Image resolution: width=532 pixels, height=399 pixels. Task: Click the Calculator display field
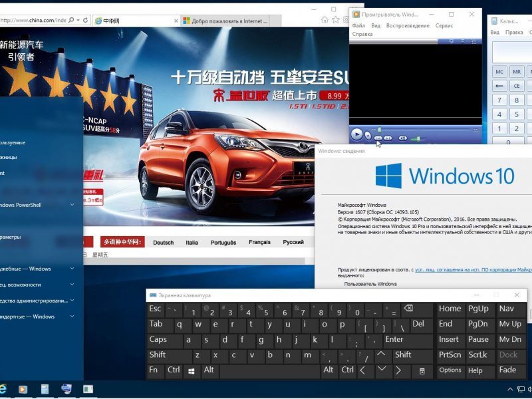tap(512, 52)
